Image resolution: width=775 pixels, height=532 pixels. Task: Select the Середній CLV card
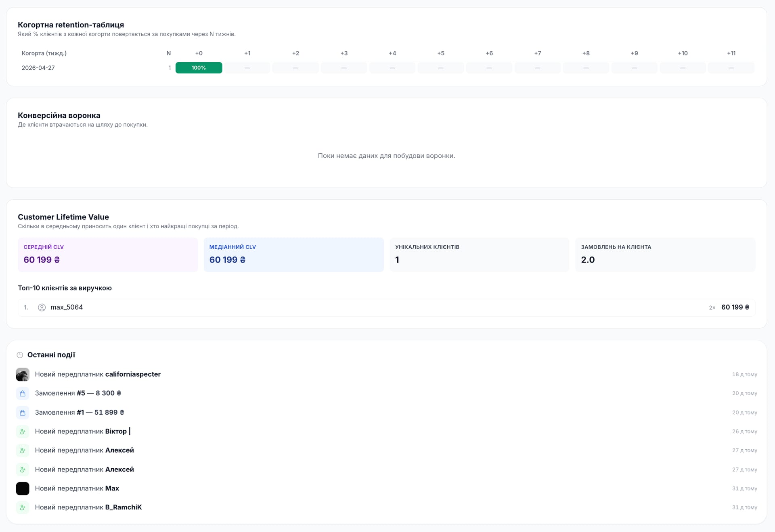[x=108, y=255]
